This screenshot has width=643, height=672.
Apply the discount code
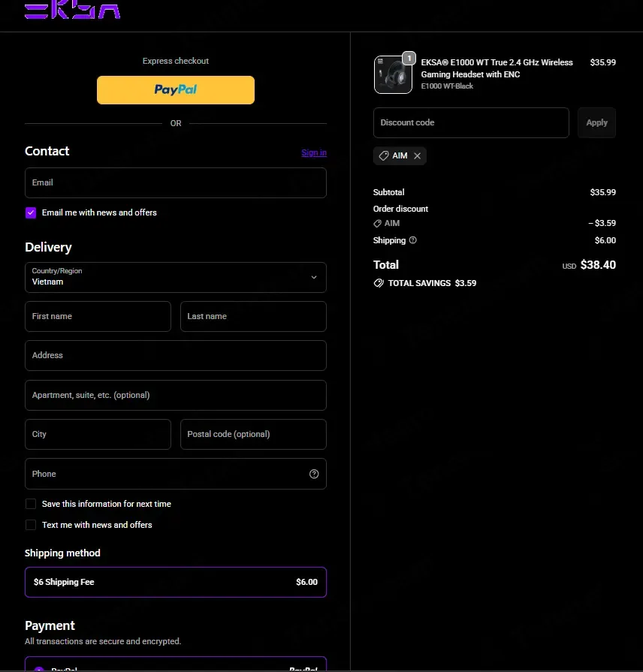(596, 123)
